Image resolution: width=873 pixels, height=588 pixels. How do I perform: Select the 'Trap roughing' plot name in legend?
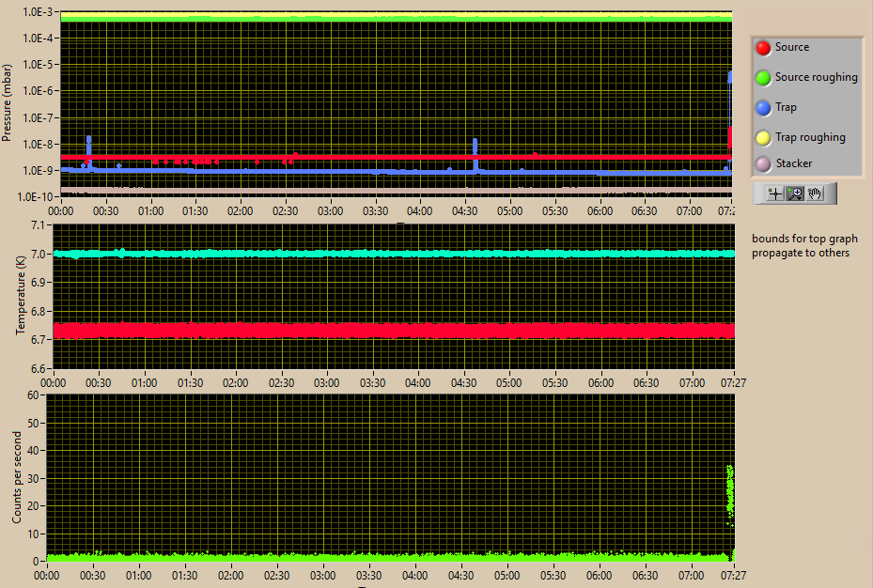click(810, 137)
